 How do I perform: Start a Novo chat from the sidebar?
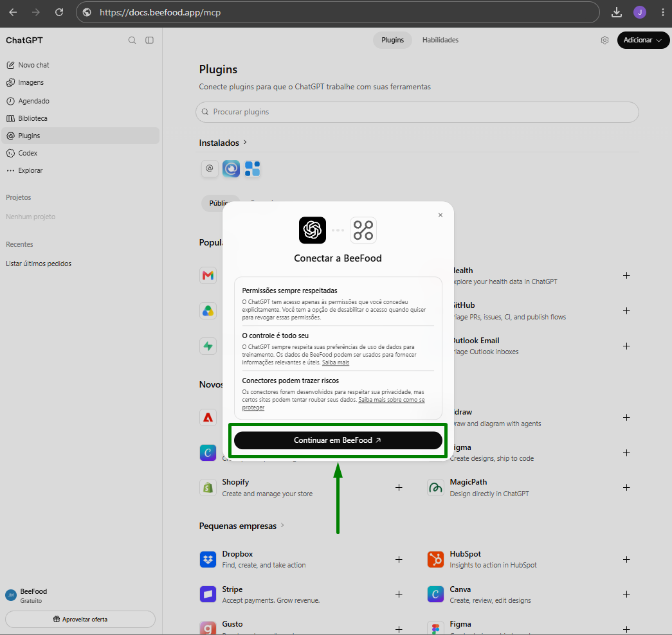pyautogui.click(x=80, y=65)
